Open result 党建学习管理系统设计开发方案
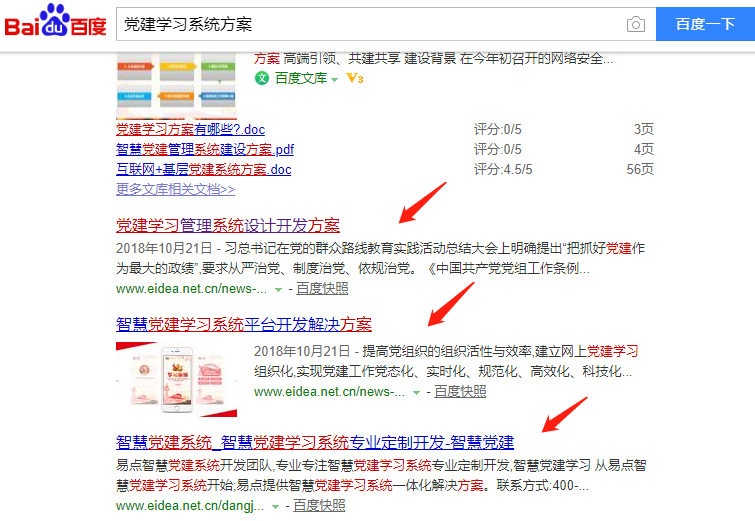Screen dimensions: 755x521 (x=228, y=225)
